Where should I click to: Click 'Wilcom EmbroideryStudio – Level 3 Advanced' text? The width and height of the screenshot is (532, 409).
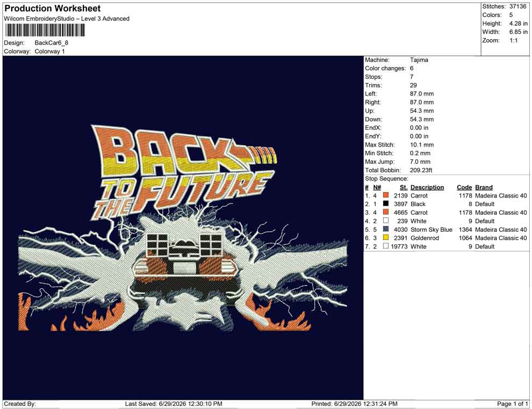67,19
